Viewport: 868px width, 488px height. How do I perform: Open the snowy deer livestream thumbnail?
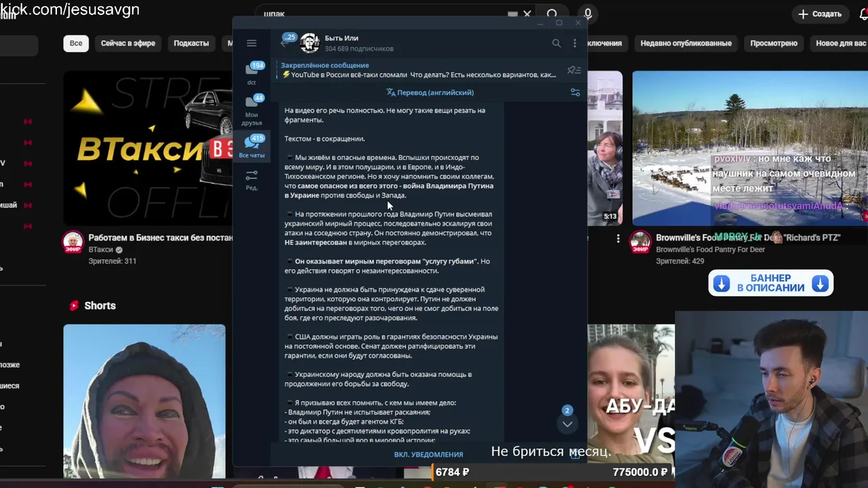750,148
